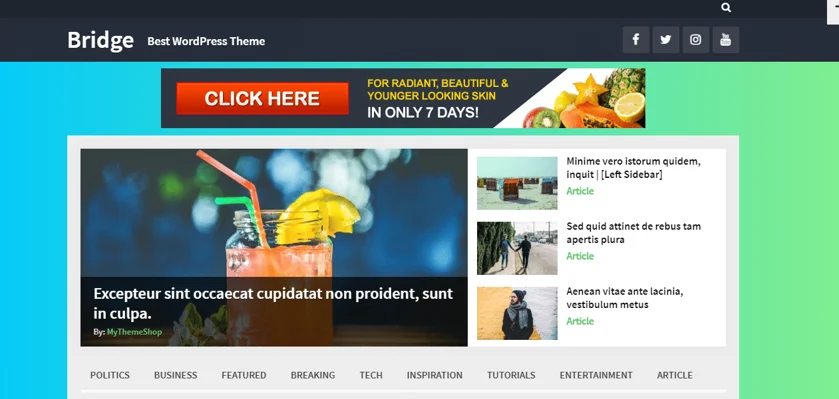839x399 pixels.
Task: Click the red CLICK HERE banner button
Action: pos(262,98)
